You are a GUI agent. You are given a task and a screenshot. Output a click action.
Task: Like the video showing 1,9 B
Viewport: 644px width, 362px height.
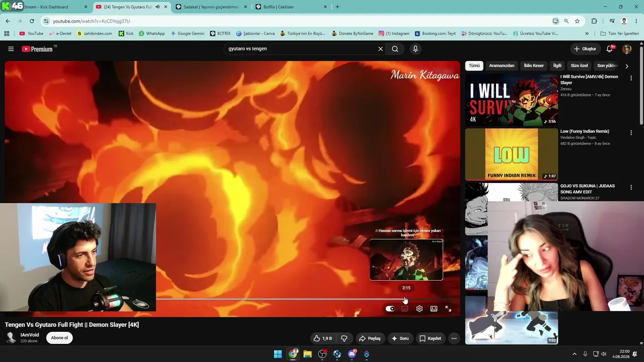(x=323, y=338)
